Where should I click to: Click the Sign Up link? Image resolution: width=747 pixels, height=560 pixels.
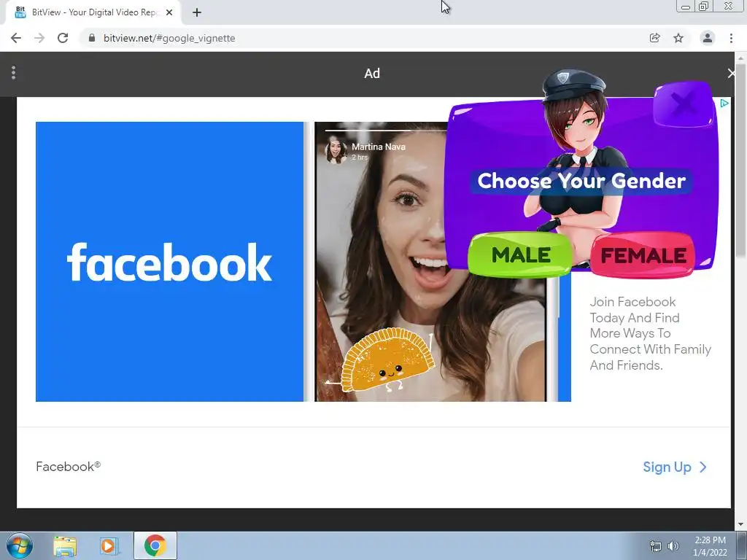[x=675, y=467]
